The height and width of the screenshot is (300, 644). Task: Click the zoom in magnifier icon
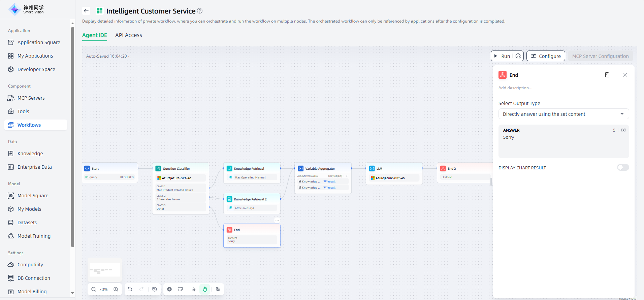click(116, 289)
